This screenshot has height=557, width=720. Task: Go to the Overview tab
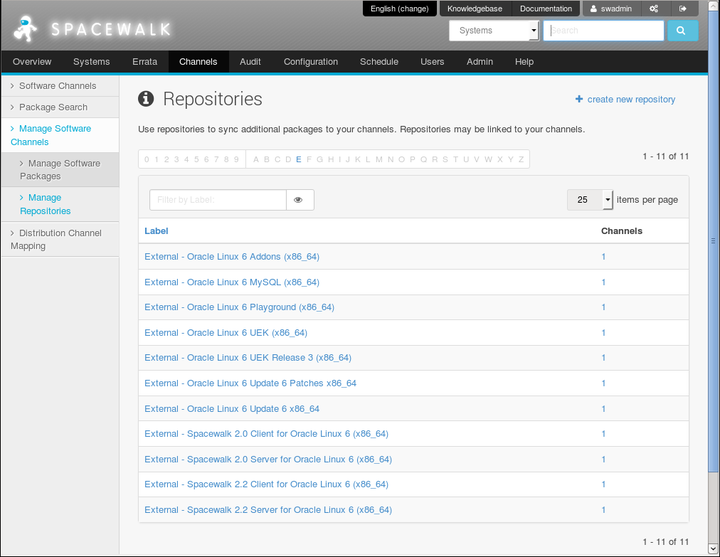(32, 62)
